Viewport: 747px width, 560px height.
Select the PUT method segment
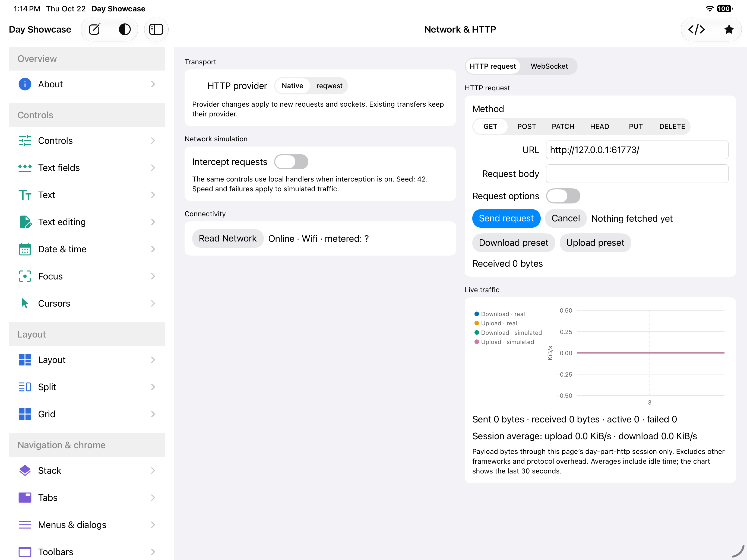tap(635, 126)
